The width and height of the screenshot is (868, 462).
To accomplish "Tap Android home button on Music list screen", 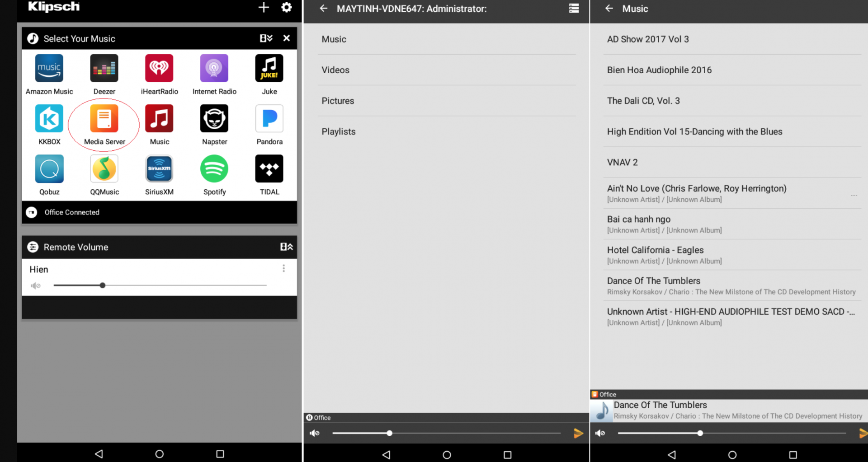I will [732, 454].
